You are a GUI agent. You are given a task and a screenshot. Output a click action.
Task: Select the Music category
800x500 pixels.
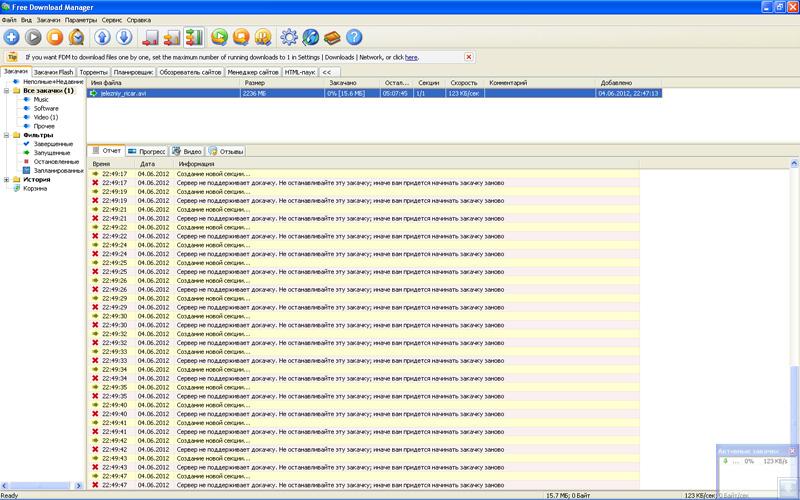(41, 99)
